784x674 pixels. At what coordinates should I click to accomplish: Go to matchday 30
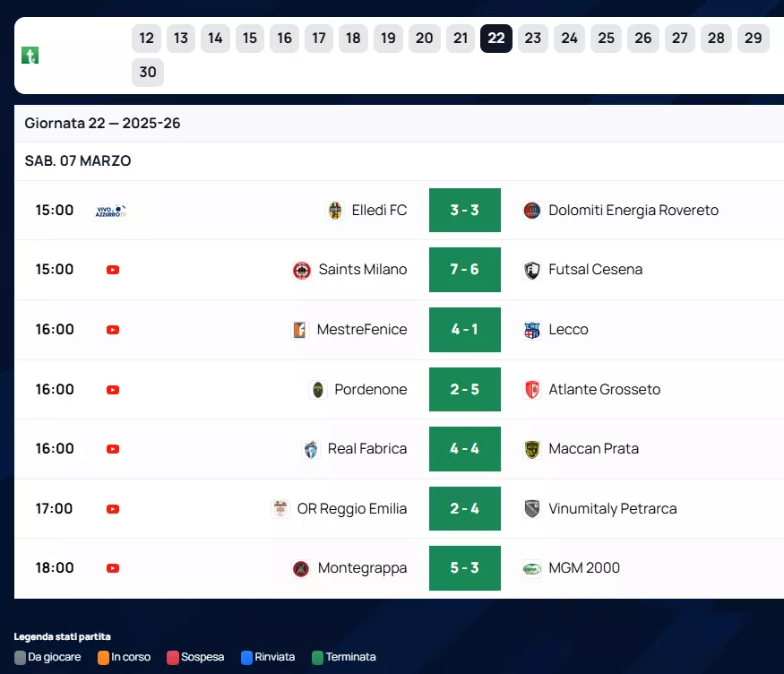coord(148,73)
